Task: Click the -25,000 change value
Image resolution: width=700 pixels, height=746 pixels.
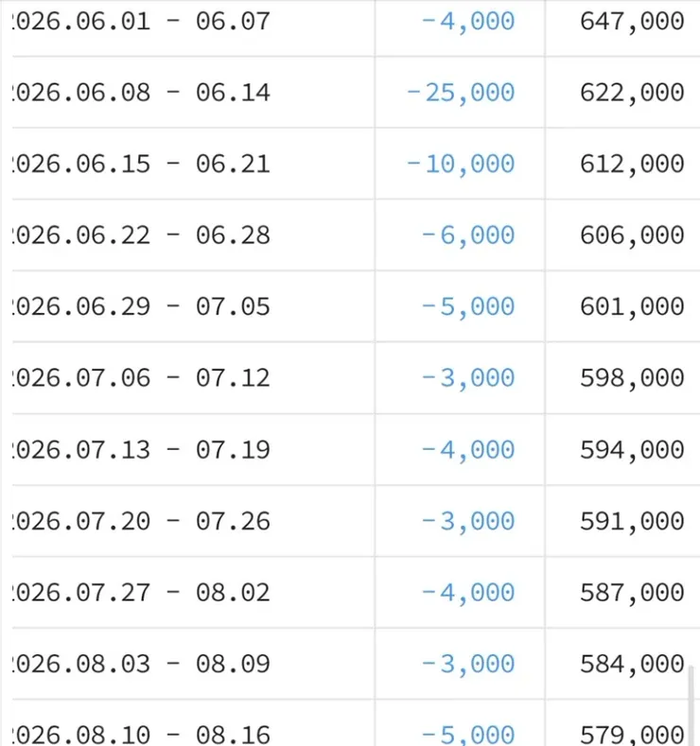Action: coord(461,93)
